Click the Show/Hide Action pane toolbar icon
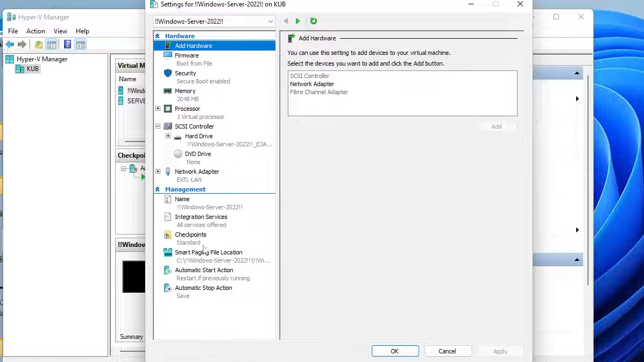This screenshot has height=362, width=644. (x=81, y=44)
